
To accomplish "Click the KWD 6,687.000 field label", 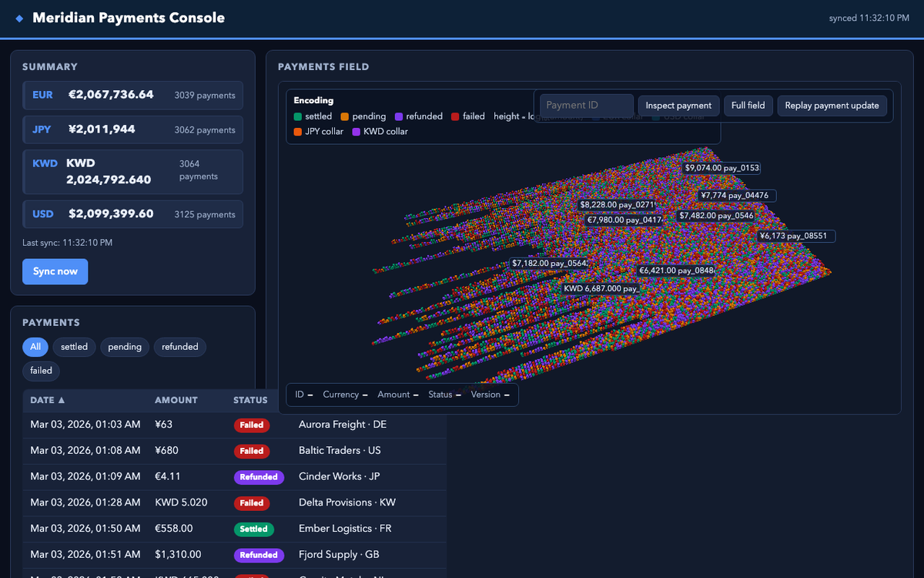I will pos(601,289).
